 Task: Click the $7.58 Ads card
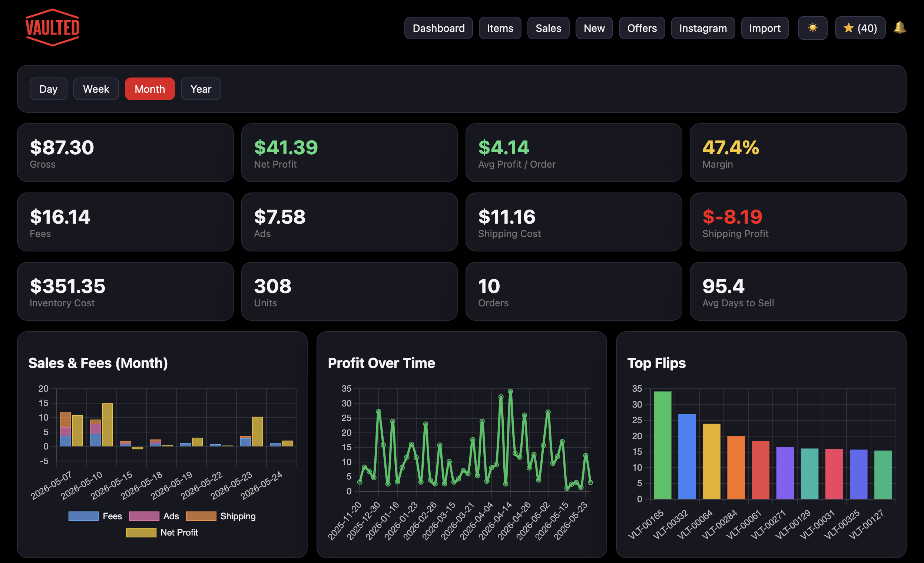pos(350,222)
